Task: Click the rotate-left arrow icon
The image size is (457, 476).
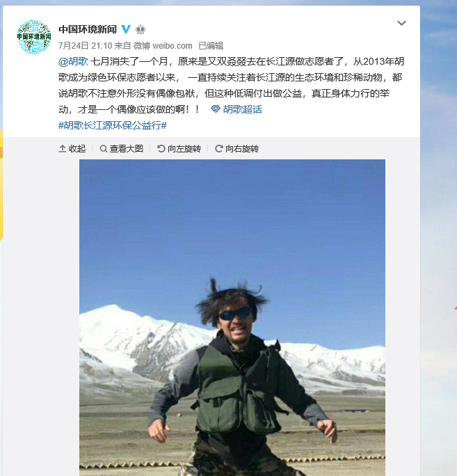Action: [x=161, y=149]
